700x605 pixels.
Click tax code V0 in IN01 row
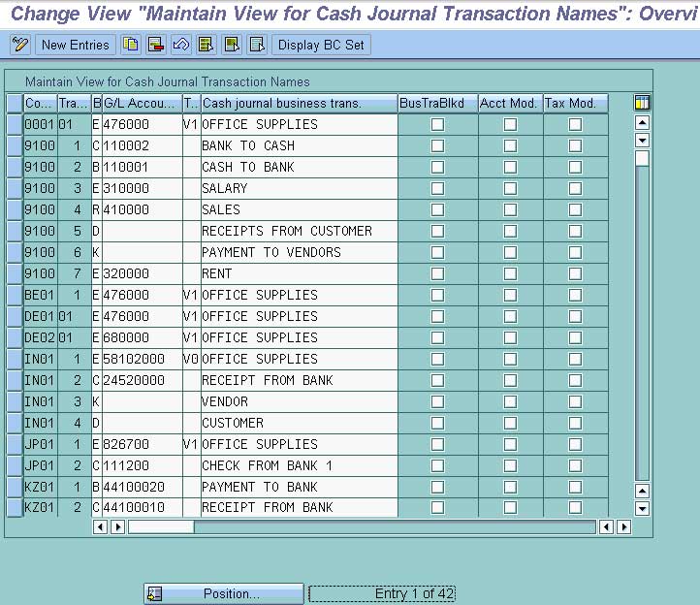pos(191,359)
